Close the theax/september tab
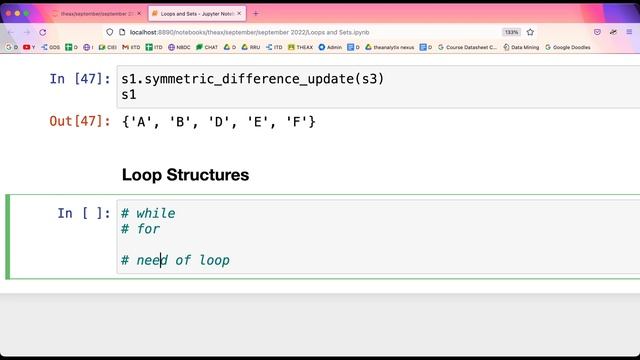 (139, 13)
